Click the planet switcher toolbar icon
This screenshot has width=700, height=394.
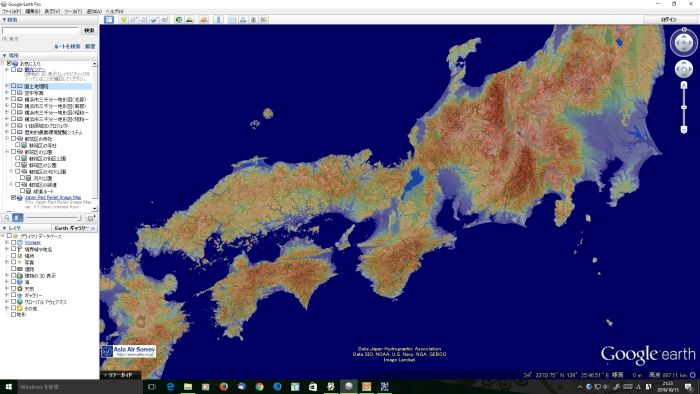pyautogui.click(x=204, y=20)
